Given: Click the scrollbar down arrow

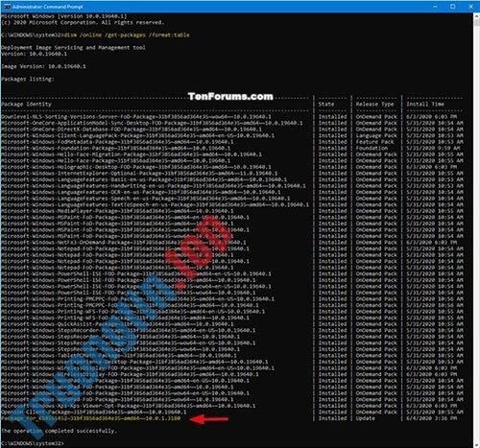Looking at the screenshot, I should pos(476,444).
